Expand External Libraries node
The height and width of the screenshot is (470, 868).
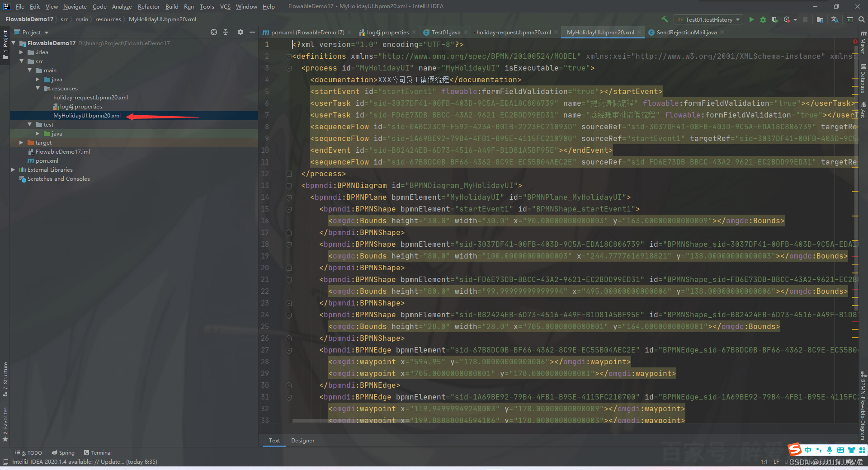point(13,169)
